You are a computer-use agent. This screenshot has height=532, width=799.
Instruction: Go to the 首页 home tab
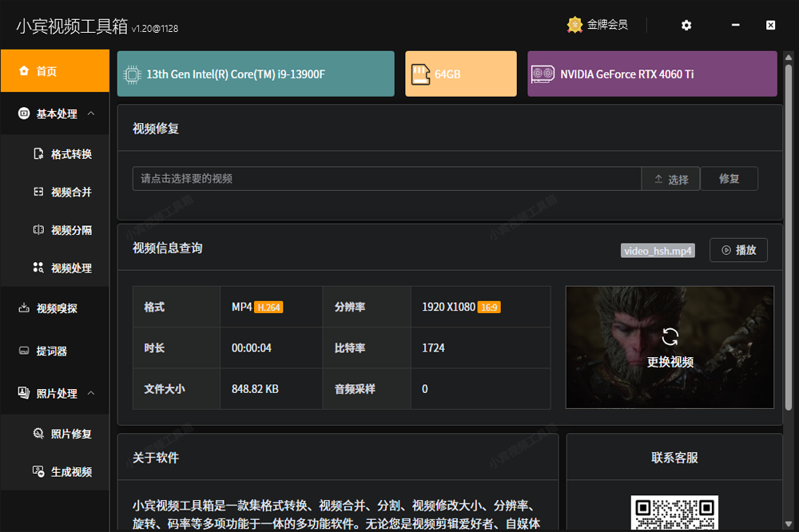tap(54, 71)
